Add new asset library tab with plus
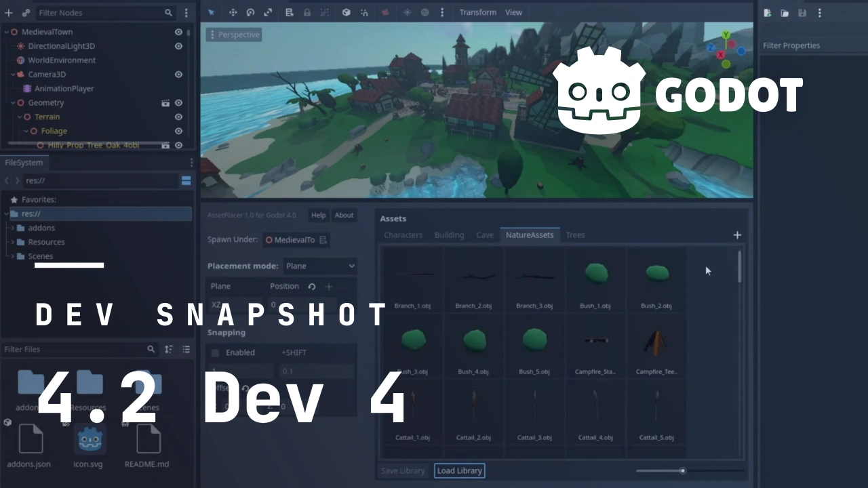868x488 pixels. pos(737,235)
